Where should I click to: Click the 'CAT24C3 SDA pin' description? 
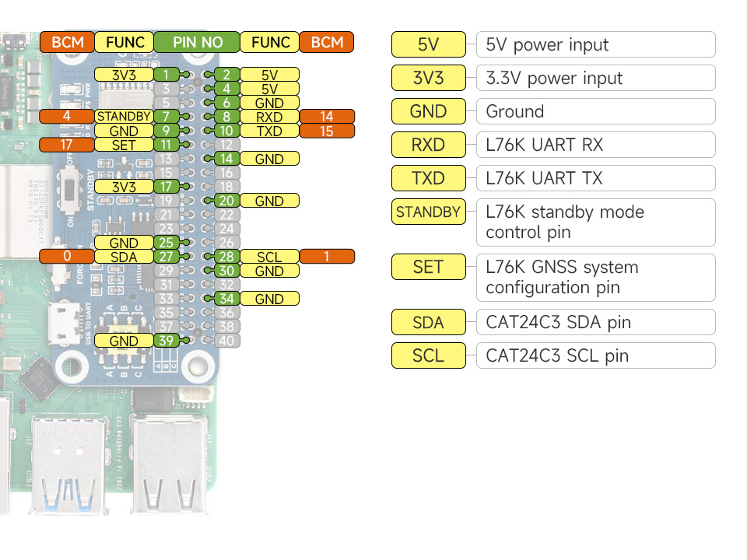[x=595, y=323]
